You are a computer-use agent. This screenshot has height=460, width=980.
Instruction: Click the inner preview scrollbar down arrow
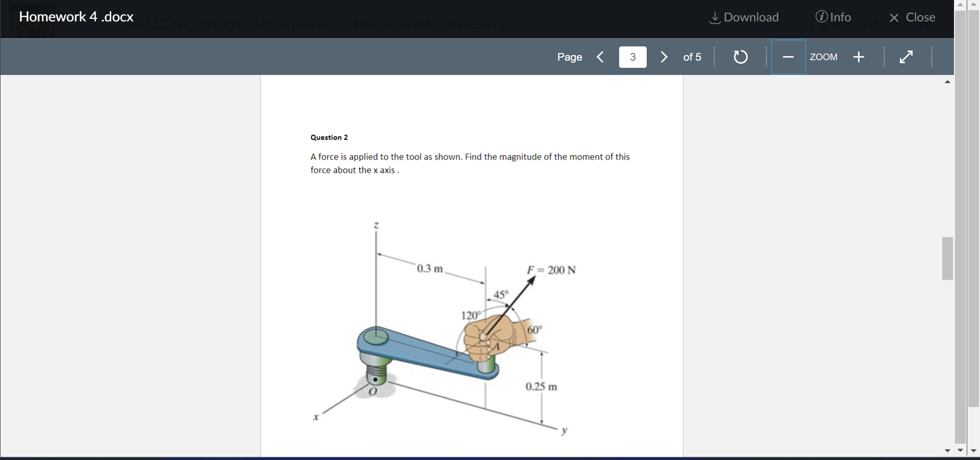point(947,451)
